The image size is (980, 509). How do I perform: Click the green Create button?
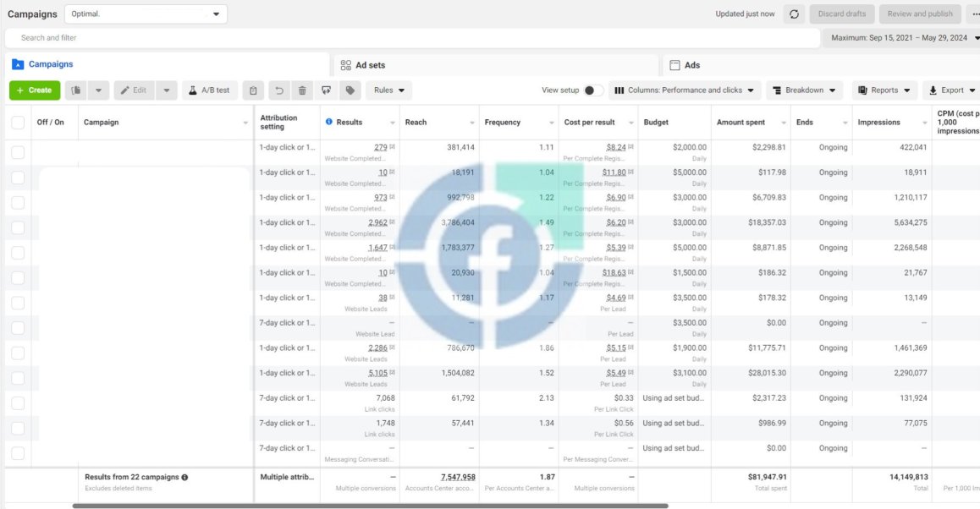(x=35, y=90)
